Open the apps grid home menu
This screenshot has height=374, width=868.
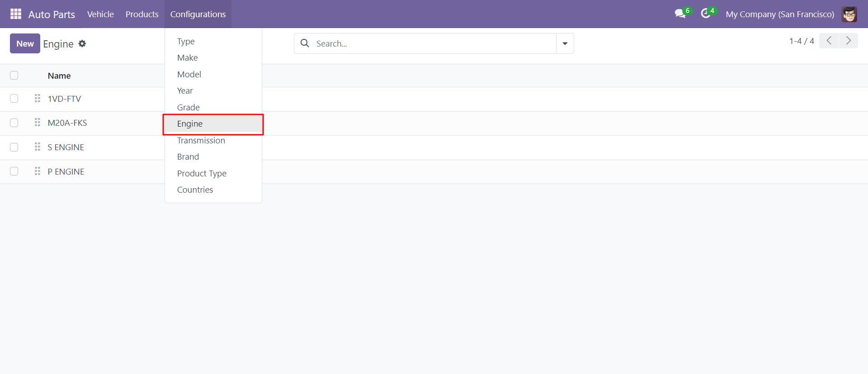pyautogui.click(x=16, y=14)
